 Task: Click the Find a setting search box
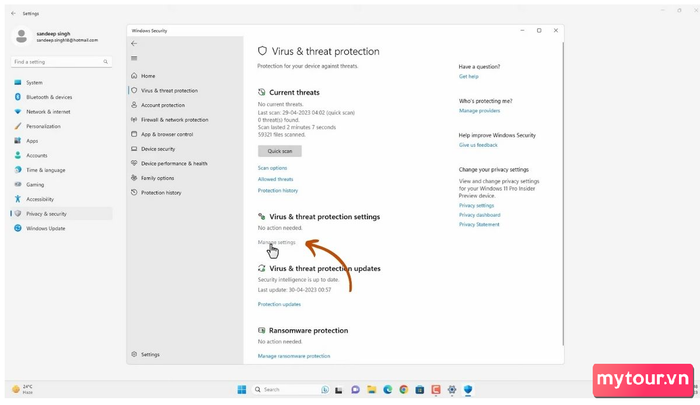[61, 62]
